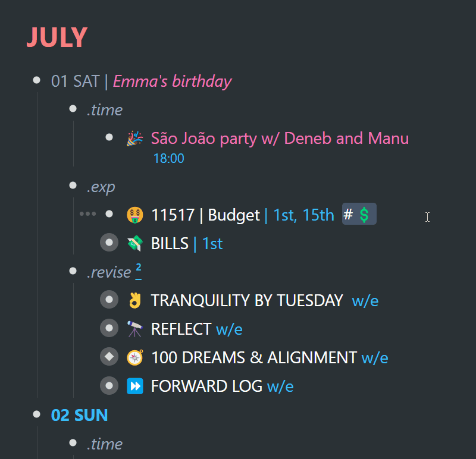This screenshot has height=459, width=476.
Task: Click the JULY heading
Action: pyautogui.click(x=57, y=37)
